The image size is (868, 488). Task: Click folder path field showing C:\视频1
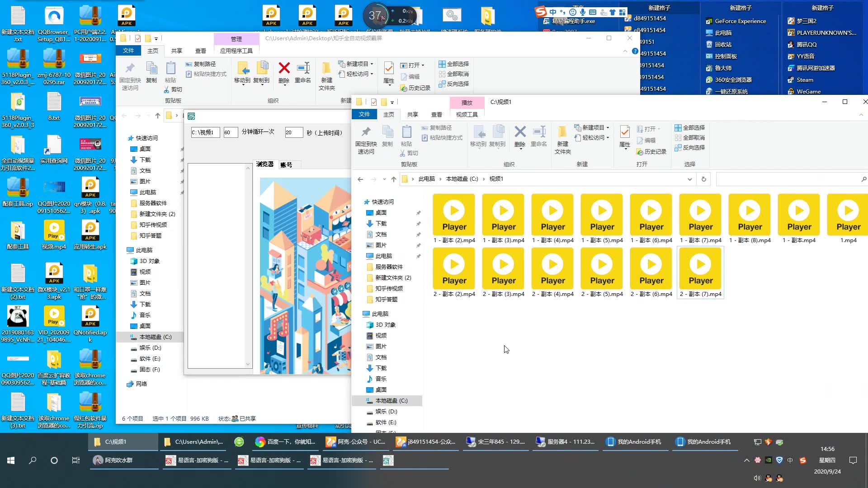tap(205, 132)
